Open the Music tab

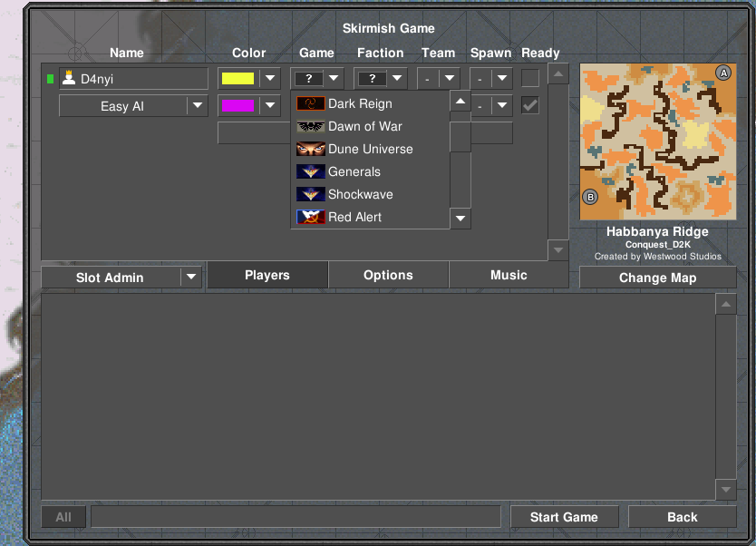(x=509, y=275)
